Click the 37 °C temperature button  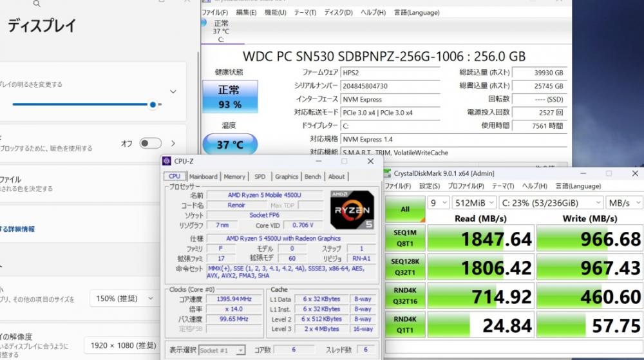point(230,144)
